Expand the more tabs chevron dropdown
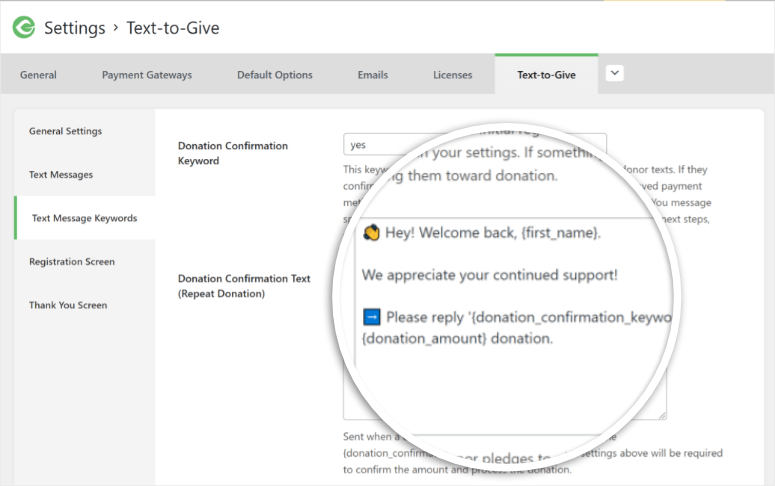The height and width of the screenshot is (486, 775). click(614, 73)
